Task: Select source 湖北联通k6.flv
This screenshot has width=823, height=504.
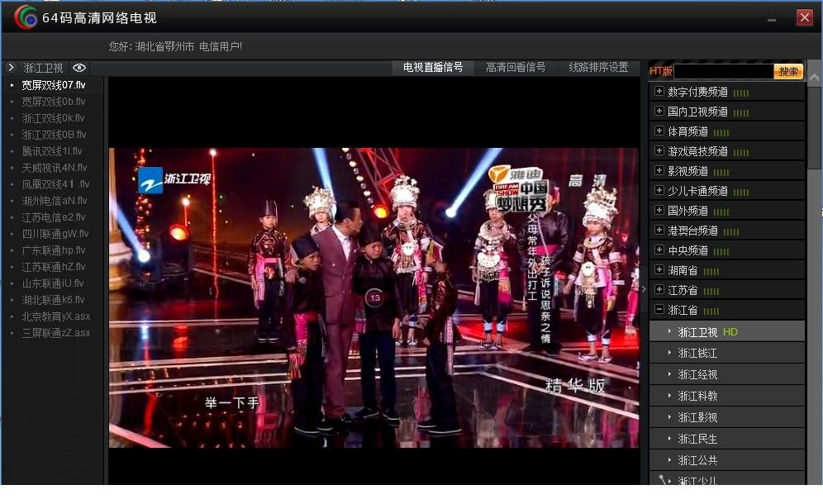Action: (54, 300)
